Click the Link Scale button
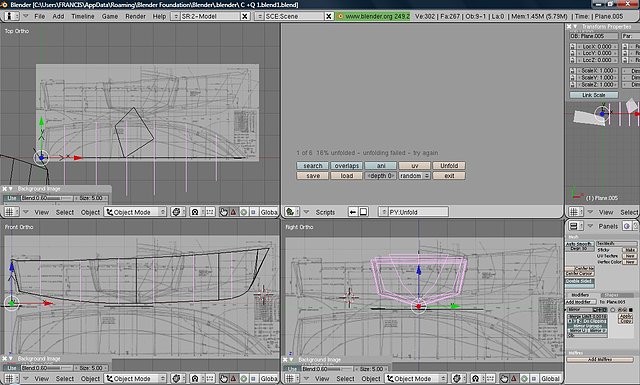Viewport: 640px width, 385px height. coord(594,95)
